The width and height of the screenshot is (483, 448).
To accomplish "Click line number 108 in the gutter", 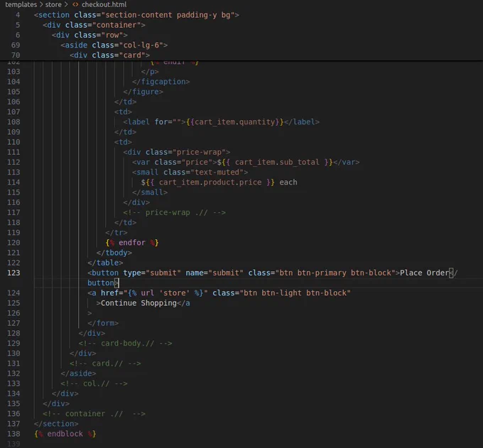I will (x=13, y=122).
